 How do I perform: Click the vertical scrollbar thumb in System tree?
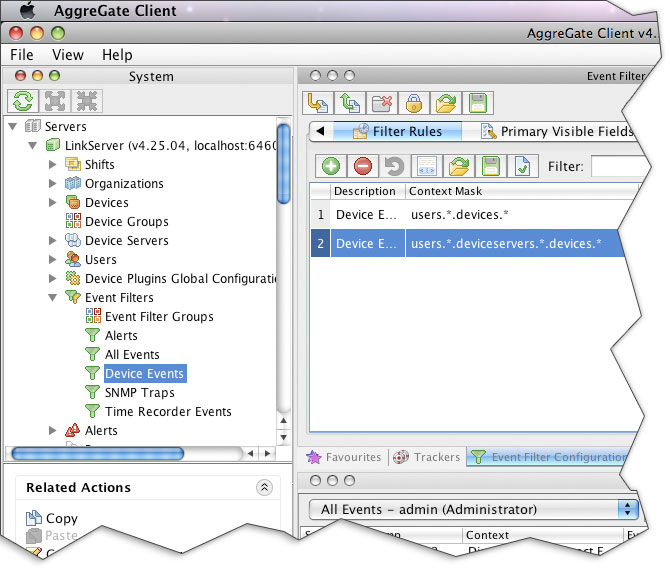(283, 164)
